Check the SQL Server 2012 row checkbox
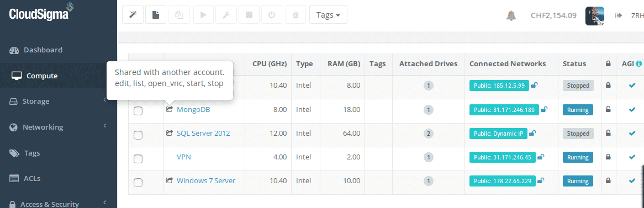This screenshot has width=644, height=208. [x=139, y=135]
